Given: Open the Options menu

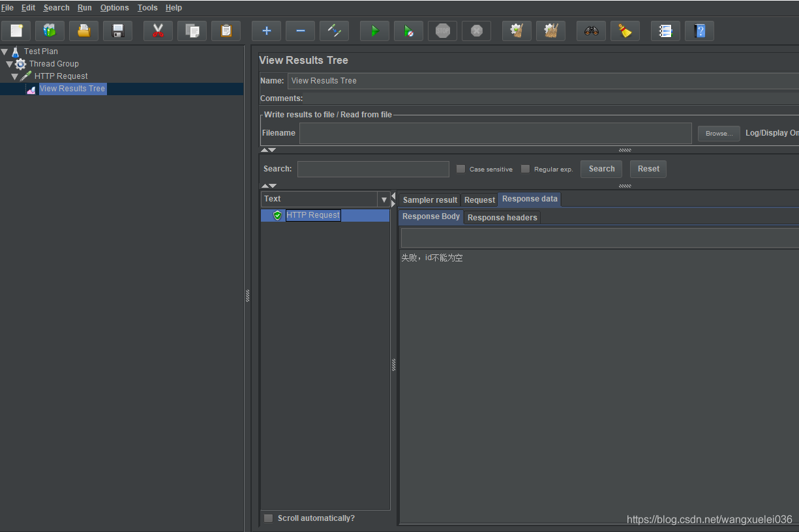Looking at the screenshot, I should [114, 8].
